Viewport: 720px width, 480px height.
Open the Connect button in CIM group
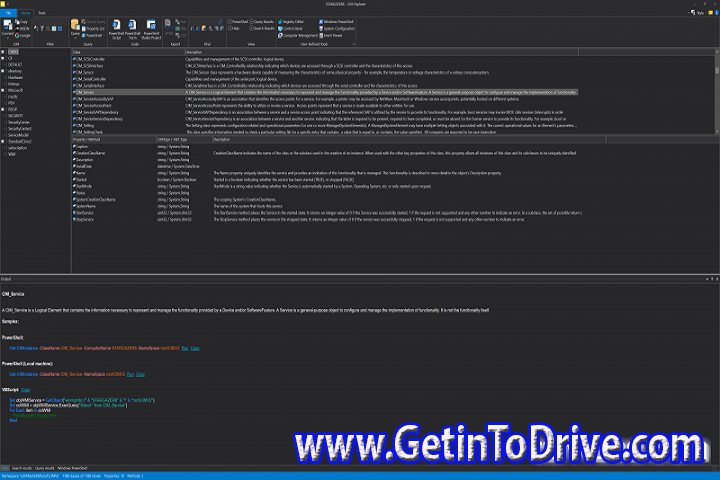click(7, 28)
